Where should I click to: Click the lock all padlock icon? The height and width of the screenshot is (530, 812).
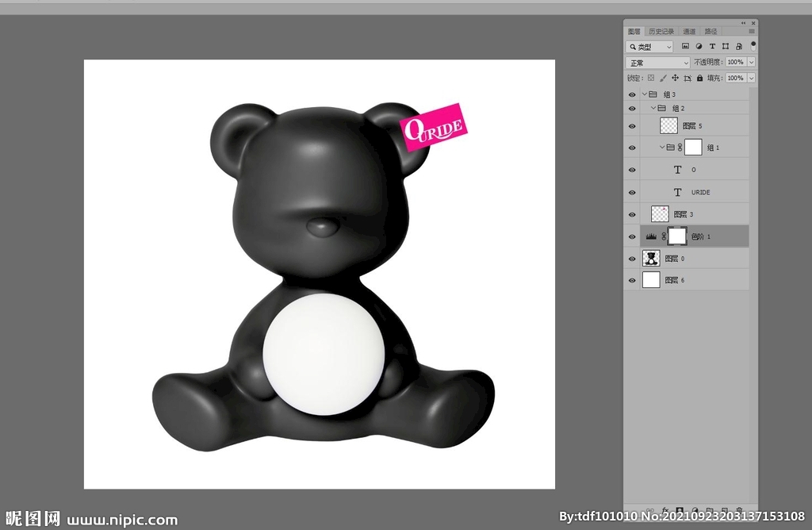coord(699,79)
